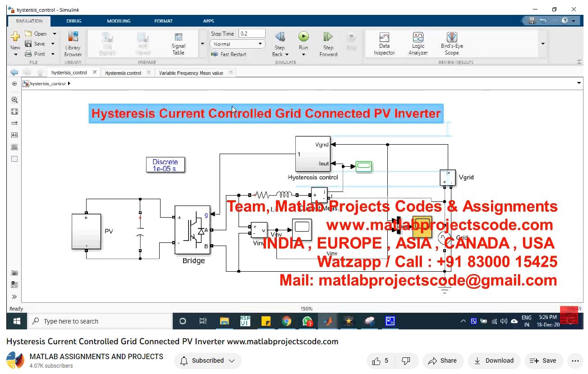This screenshot has width=588, height=374.
Task: Click the Run simulation button
Action: click(x=303, y=37)
